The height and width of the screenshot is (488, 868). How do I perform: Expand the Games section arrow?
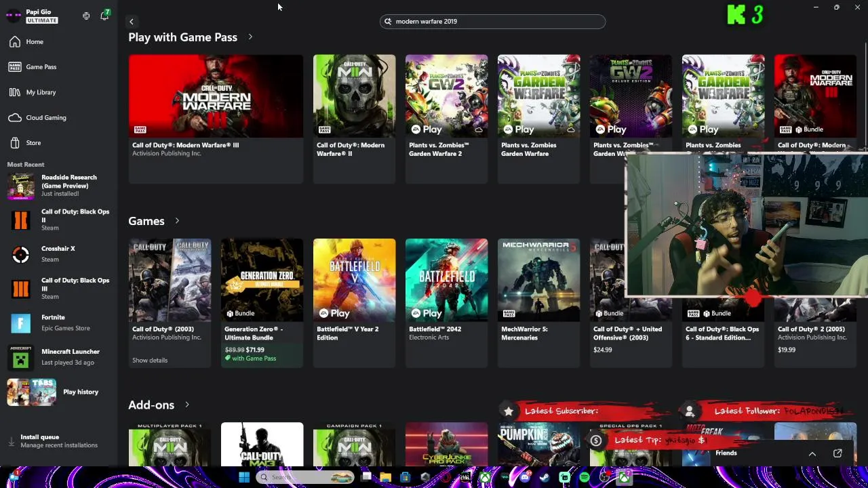[177, 221]
